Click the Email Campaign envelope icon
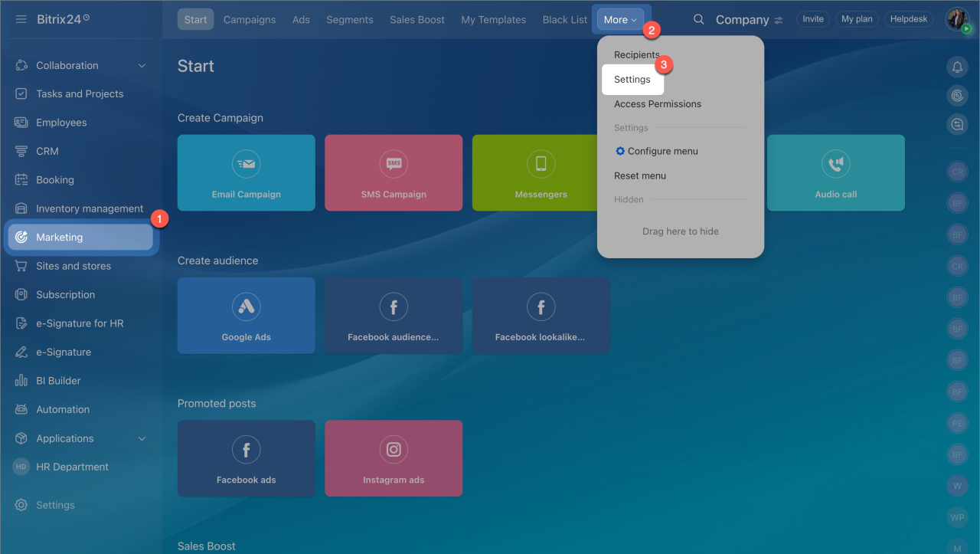The width and height of the screenshot is (980, 554). click(x=247, y=163)
